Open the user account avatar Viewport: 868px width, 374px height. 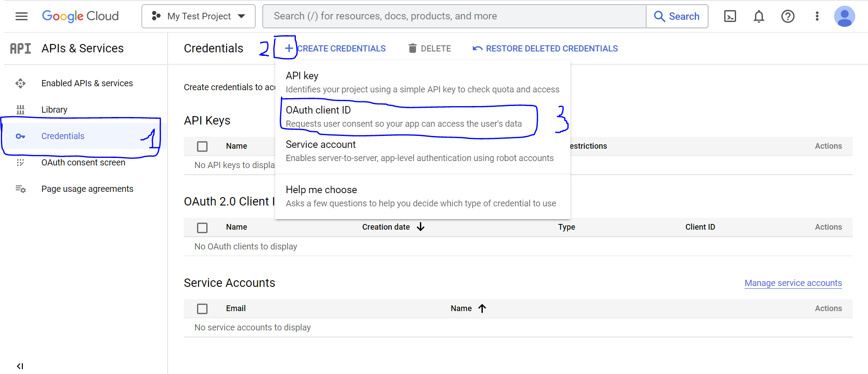click(x=844, y=16)
